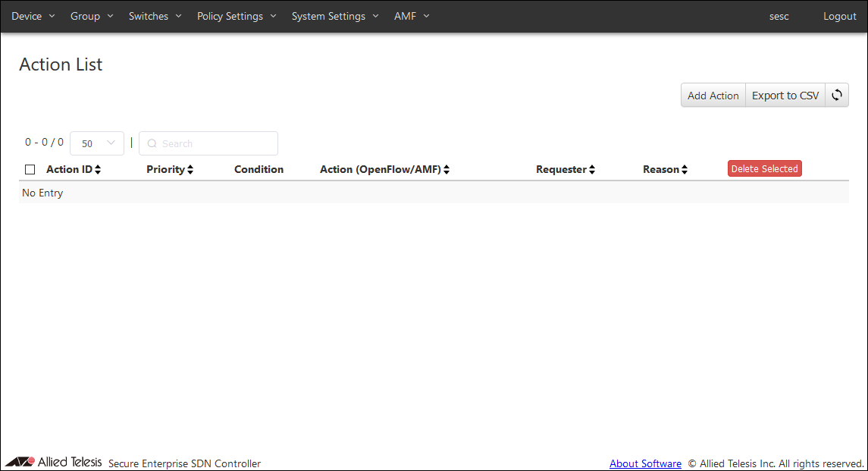Open the Policy Settings menu
868x471 pixels.
237,16
